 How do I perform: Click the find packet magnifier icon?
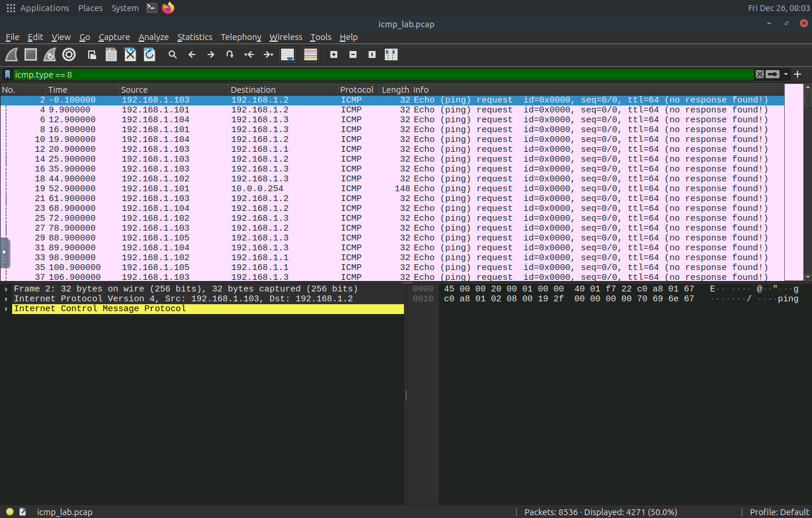coord(172,54)
